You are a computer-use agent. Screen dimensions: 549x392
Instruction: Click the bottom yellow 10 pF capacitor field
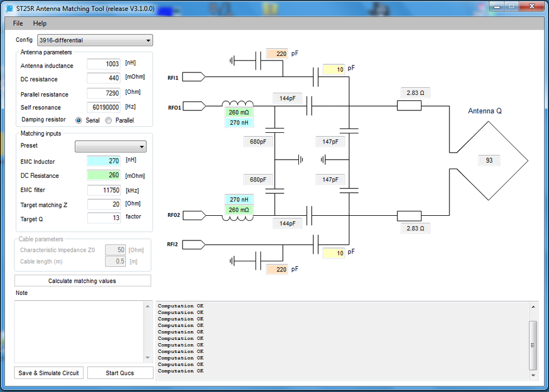pos(334,253)
